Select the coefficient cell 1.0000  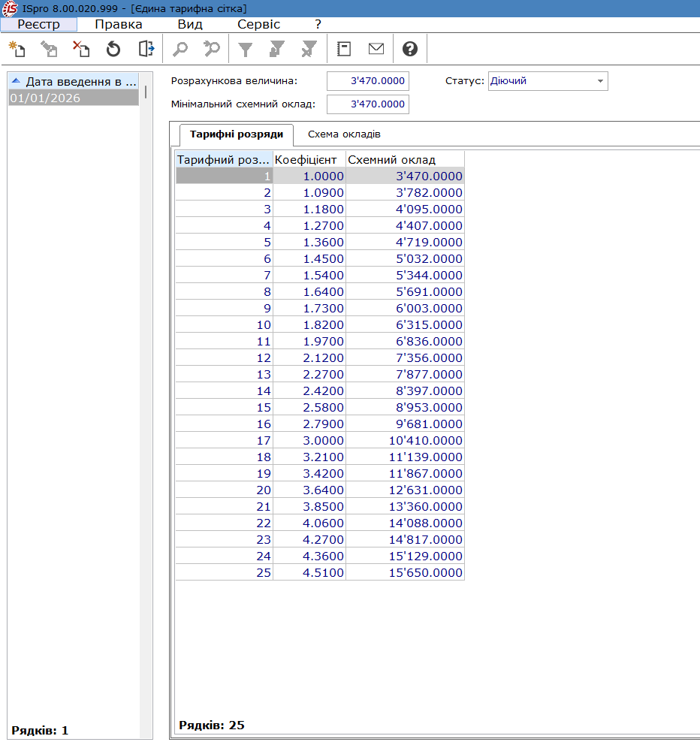pyautogui.click(x=309, y=176)
